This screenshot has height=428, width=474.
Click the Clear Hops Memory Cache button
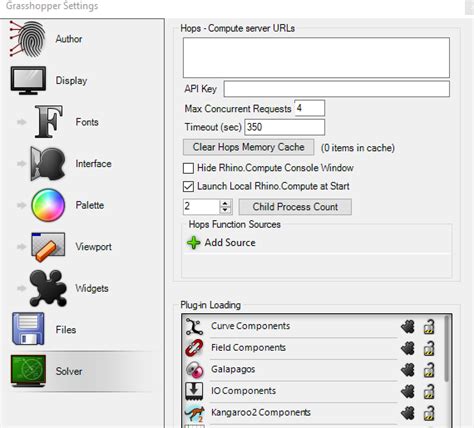click(248, 147)
